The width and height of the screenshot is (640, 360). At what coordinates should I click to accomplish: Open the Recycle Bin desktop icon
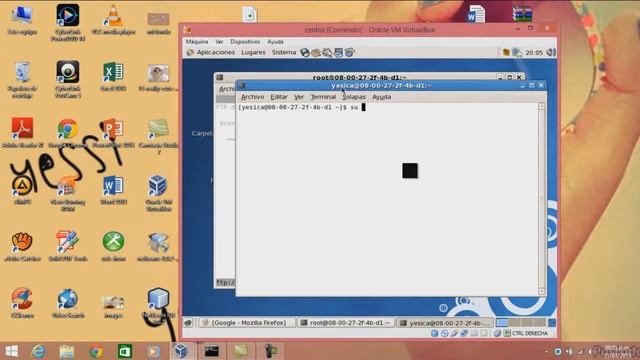(22, 80)
